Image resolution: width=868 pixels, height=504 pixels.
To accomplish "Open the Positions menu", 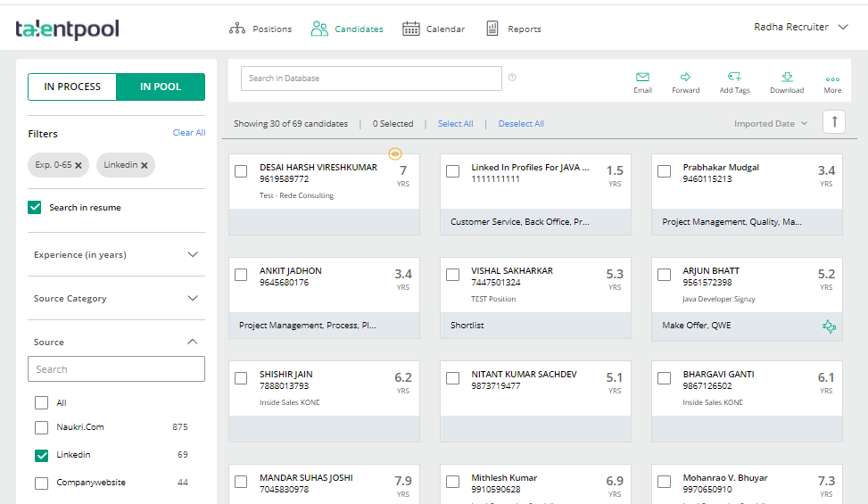I will (260, 29).
